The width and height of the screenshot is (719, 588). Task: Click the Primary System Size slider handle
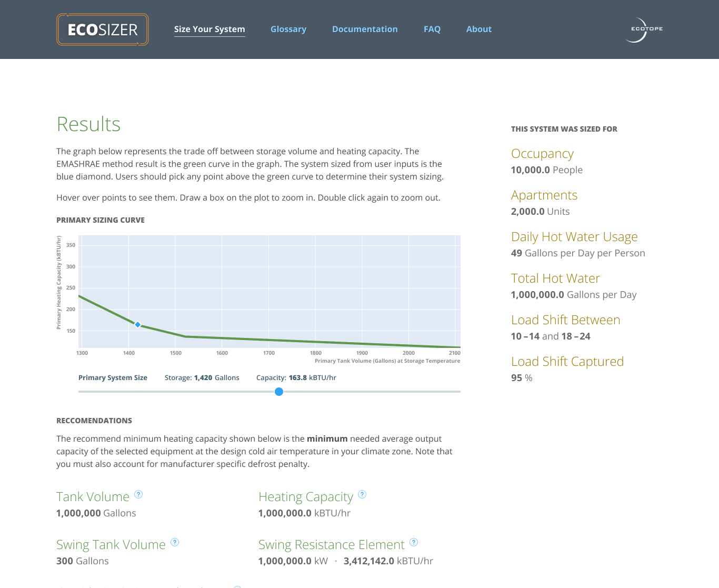279,392
